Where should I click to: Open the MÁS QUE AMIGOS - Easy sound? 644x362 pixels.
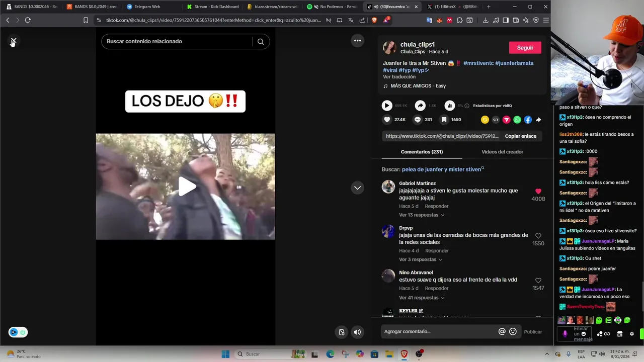tap(418, 86)
